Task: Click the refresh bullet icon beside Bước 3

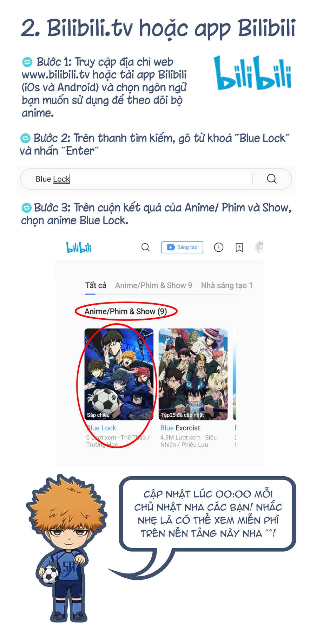Action: [x=27, y=208]
